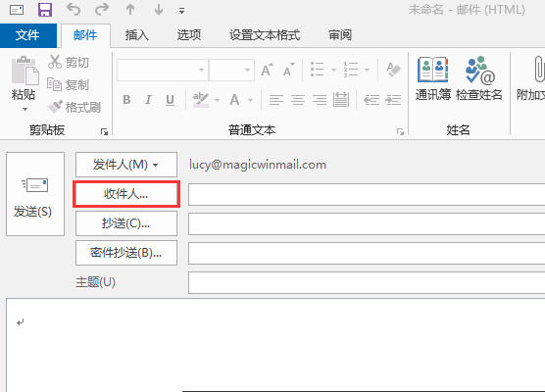Click the Attach File paperclip icon
545x392 pixels.
538,70
